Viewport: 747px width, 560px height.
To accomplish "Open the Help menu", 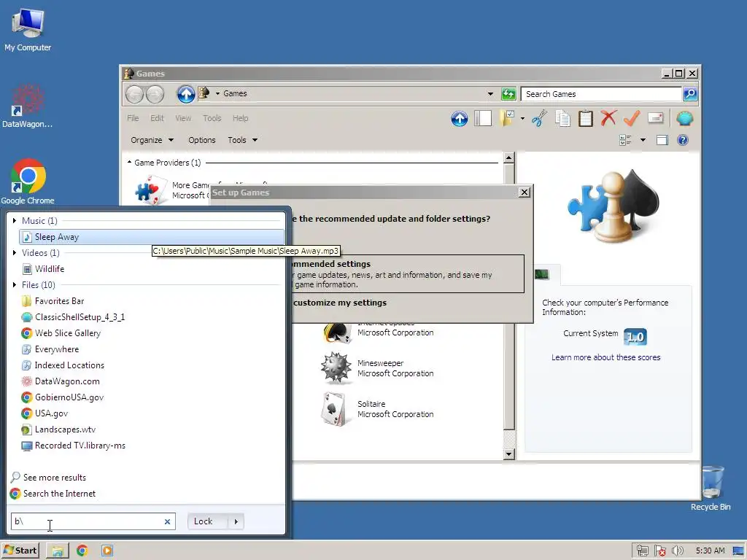I will pyautogui.click(x=240, y=118).
